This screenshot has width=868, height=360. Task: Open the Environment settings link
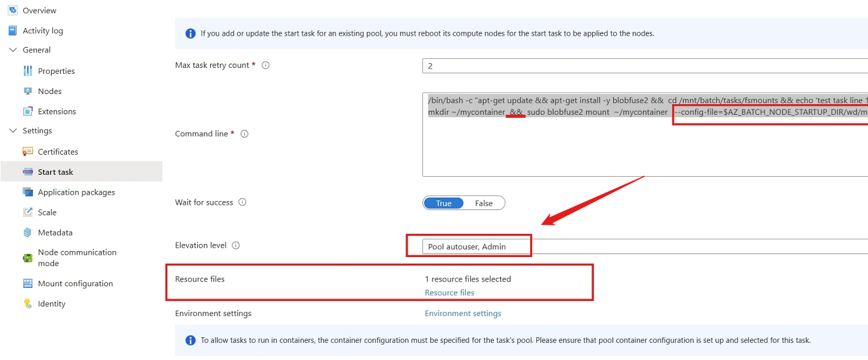pos(462,313)
